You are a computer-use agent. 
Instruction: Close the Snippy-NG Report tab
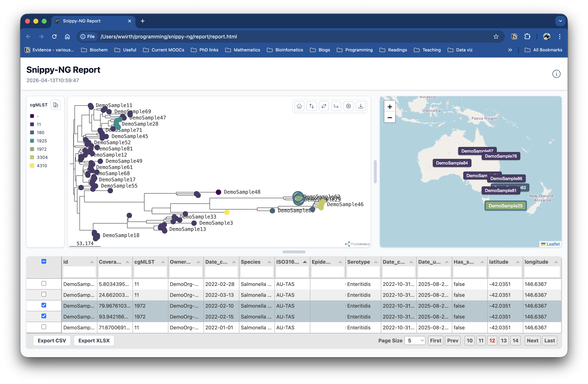[129, 21]
